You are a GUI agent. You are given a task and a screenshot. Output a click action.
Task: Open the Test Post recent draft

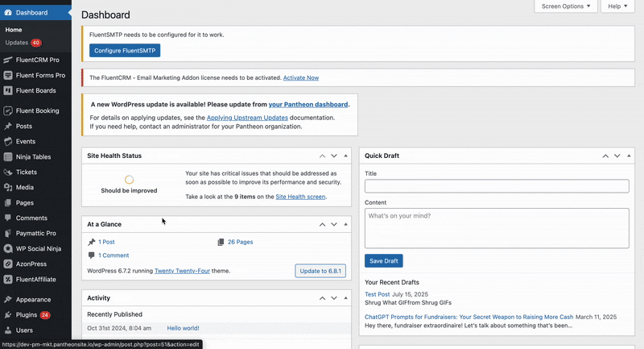point(377,294)
